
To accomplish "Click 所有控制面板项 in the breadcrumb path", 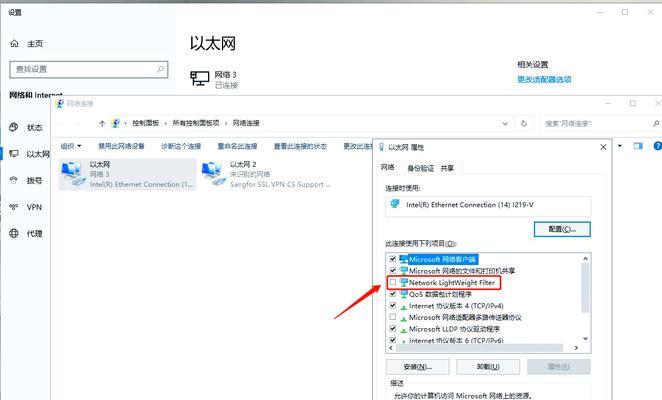I will 196,123.
